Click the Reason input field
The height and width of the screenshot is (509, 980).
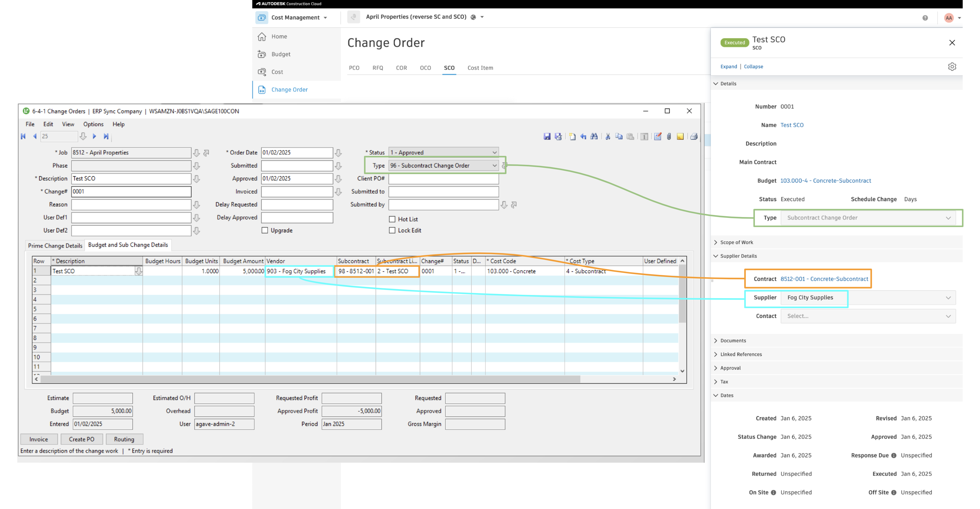(x=131, y=205)
